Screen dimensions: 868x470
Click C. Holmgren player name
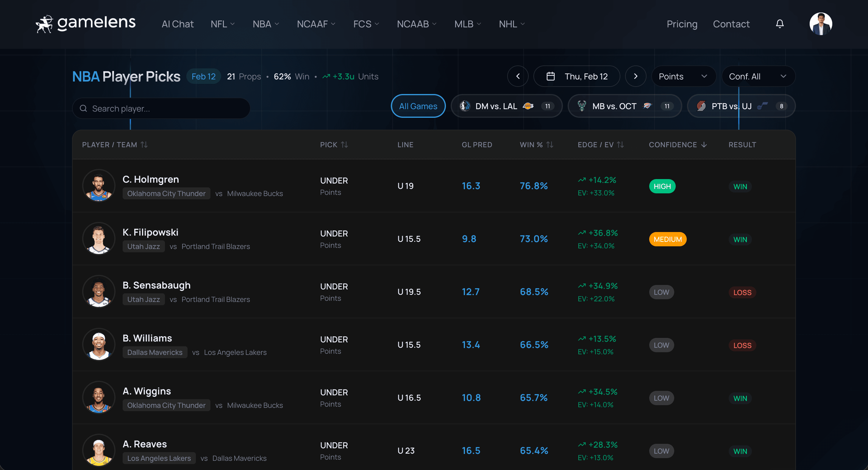151,179
